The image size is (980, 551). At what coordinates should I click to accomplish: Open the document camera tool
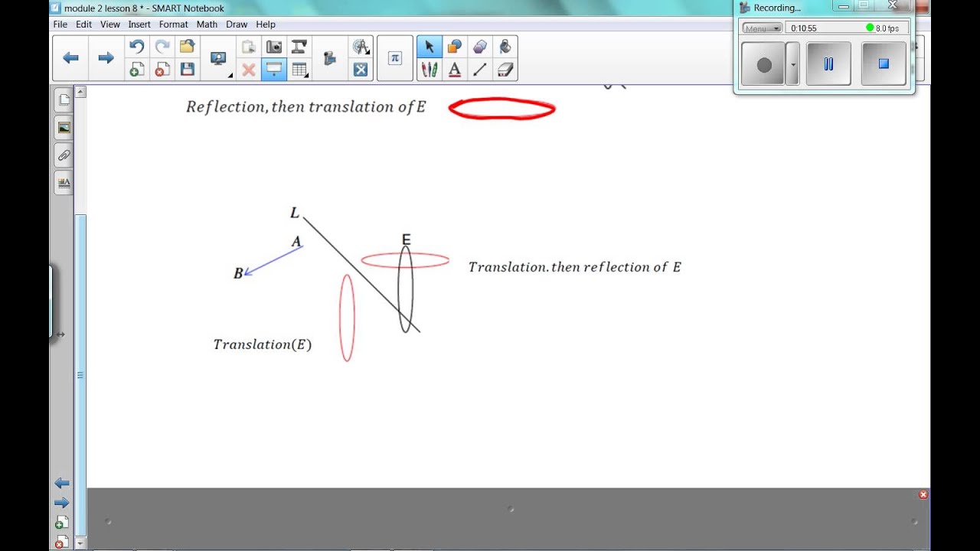pyautogui.click(x=299, y=47)
